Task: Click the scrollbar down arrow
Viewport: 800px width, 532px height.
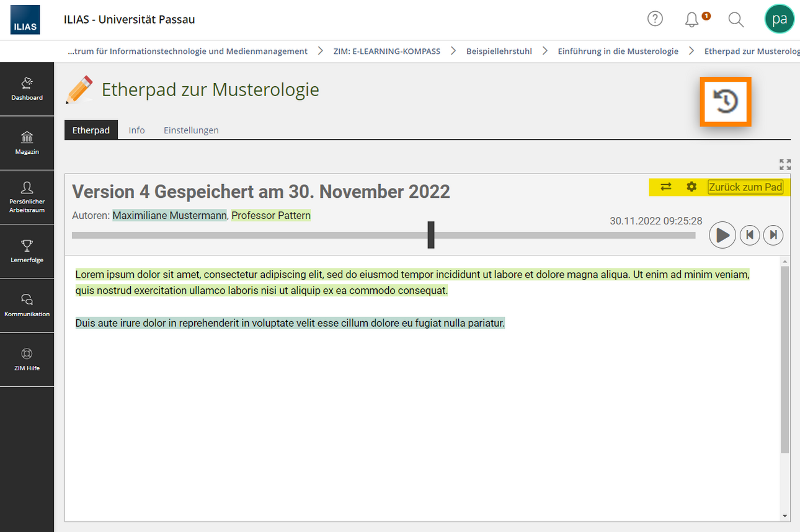Action: click(785, 516)
